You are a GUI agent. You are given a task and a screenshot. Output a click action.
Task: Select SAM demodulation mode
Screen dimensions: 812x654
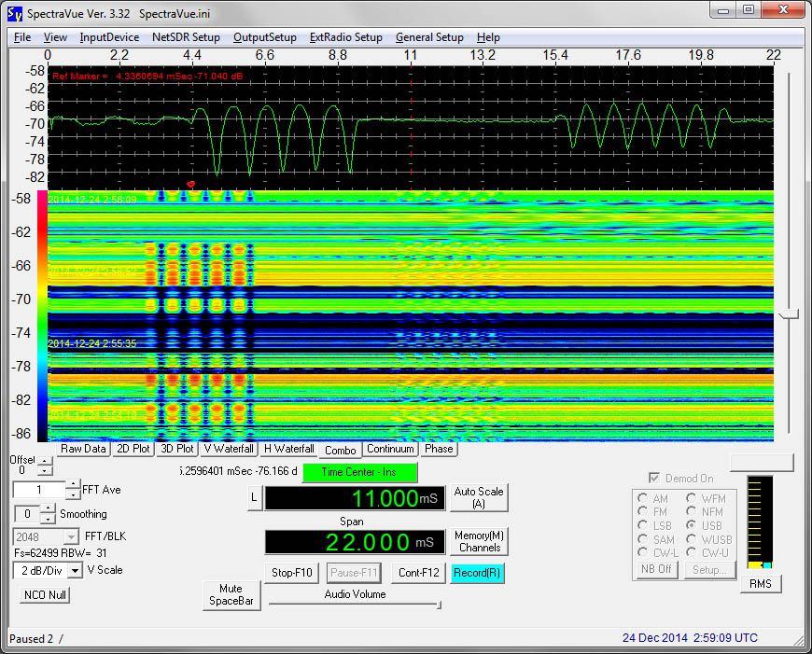point(643,539)
